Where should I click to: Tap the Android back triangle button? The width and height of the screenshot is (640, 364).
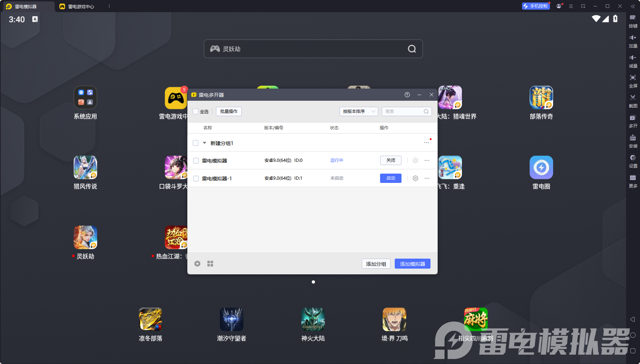click(x=632, y=319)
